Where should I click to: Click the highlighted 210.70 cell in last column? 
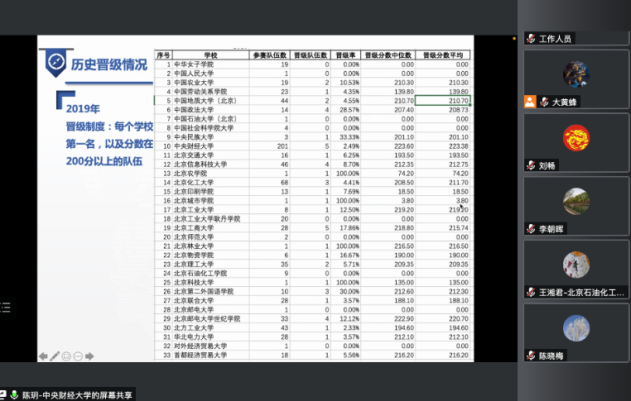442,100
